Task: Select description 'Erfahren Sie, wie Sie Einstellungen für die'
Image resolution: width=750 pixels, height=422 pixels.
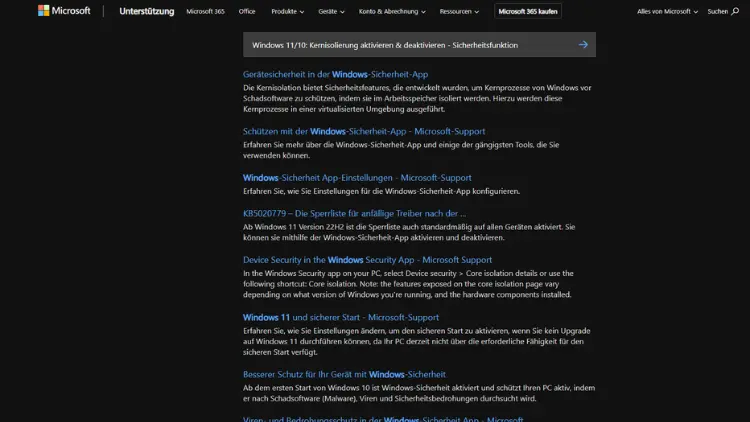Action: [x=313, y=191]
